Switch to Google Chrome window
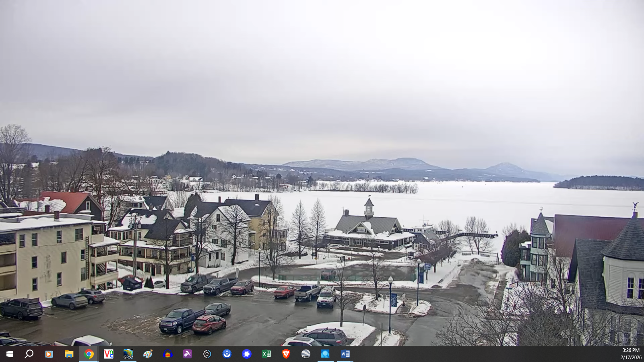 pyautogui.click(x=89, y=354)
